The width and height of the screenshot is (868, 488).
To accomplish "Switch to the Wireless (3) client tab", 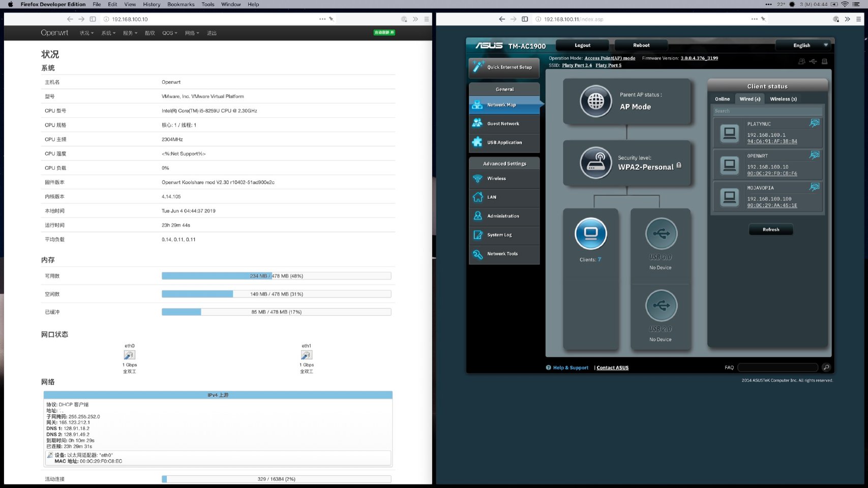I will [783, 99].
